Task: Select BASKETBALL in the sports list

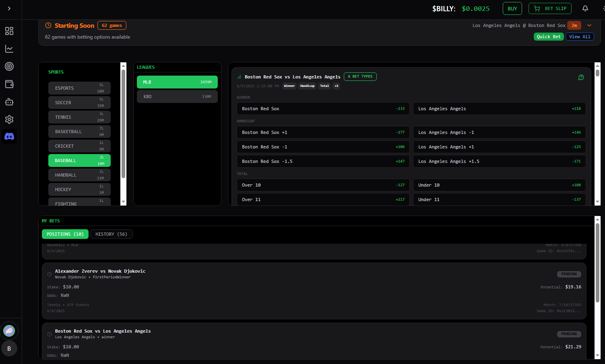Action: coord(79,132)
